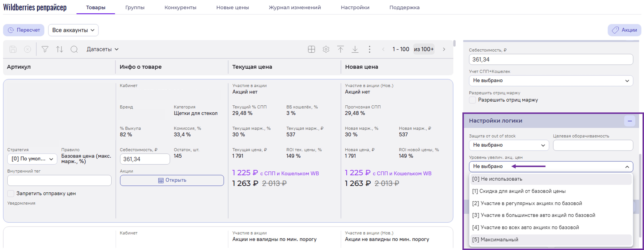Click the upload arrow icon
This screenshot has height=250, width=644.
(340, 49)
